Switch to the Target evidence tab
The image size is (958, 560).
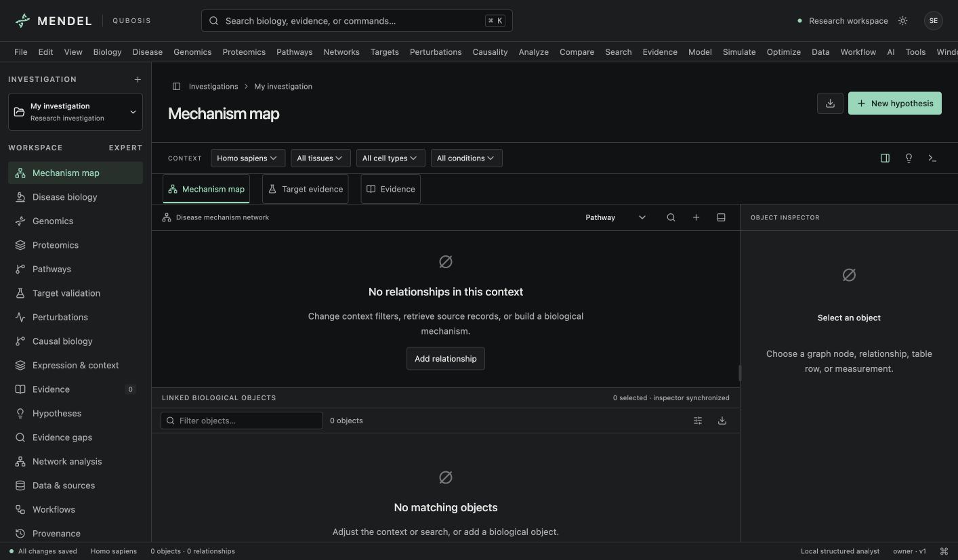click(305, 189)
